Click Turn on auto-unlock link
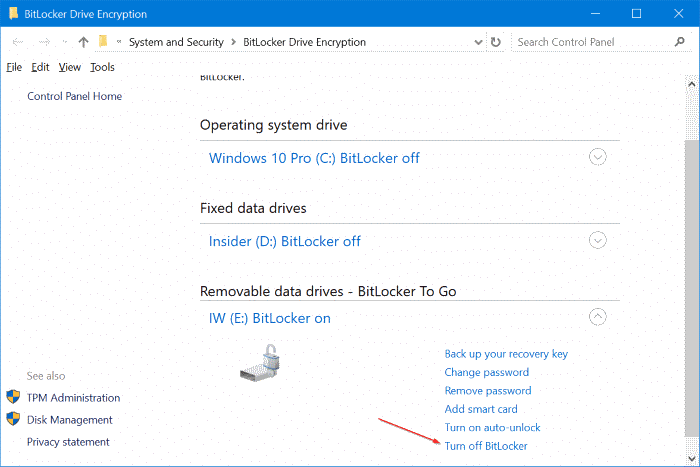 point(492,428)
